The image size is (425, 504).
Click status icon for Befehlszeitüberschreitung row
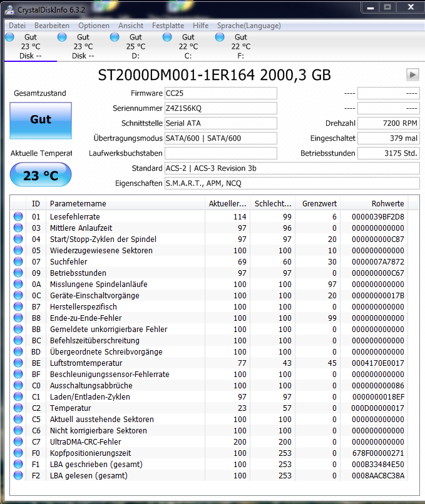[18, 340]
